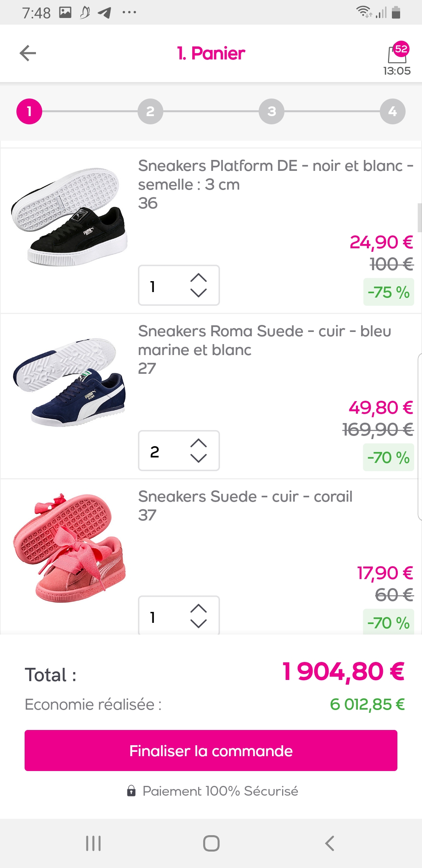Jump to checkout step 4
The width and height of the screenshot is (422, 868).
click(393, 111)
